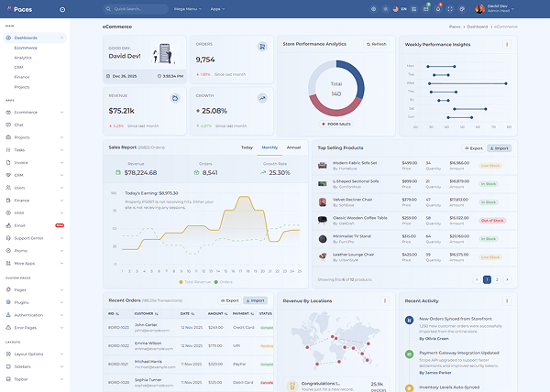Click the Orders card icon
This screenshot has height=392, width=550.
262,45
